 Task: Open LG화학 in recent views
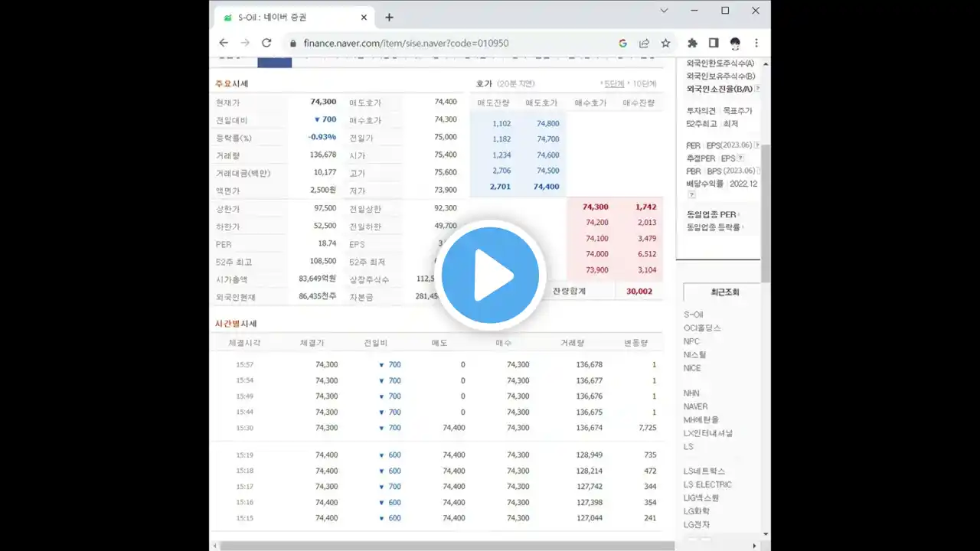point(697,511)
